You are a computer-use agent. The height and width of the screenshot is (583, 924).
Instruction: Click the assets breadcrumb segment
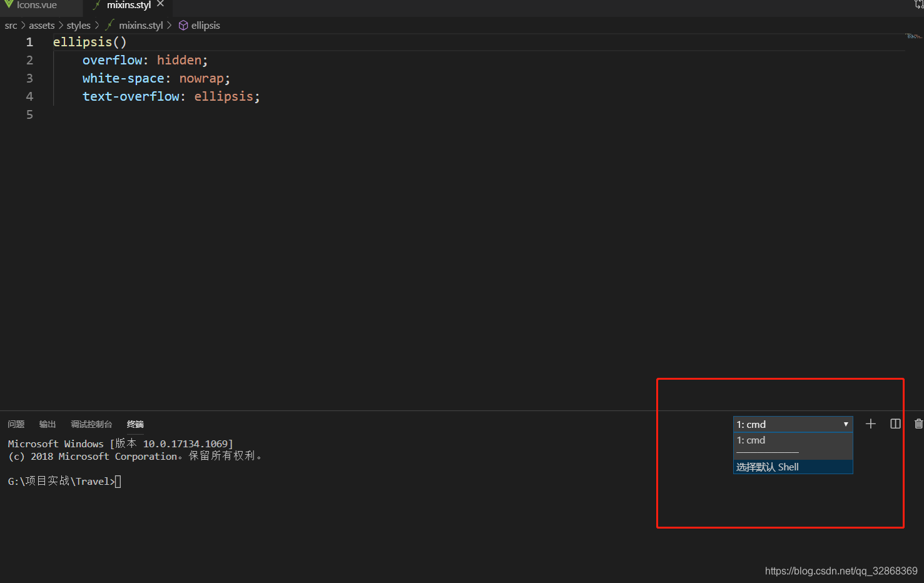point(42,26)
